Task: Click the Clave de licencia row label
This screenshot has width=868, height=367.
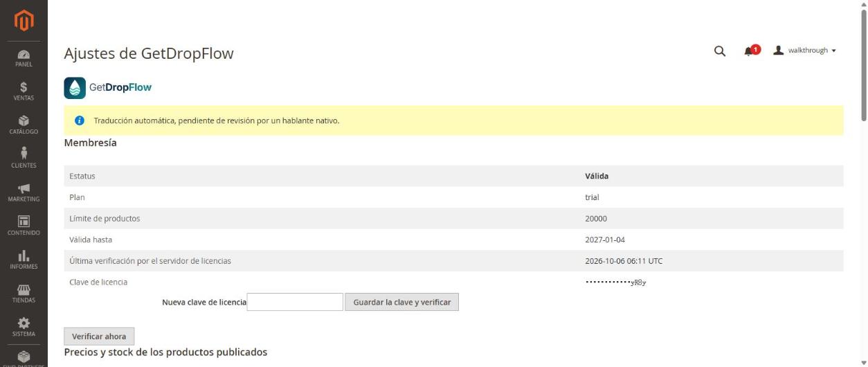Action: pos(98,282)
